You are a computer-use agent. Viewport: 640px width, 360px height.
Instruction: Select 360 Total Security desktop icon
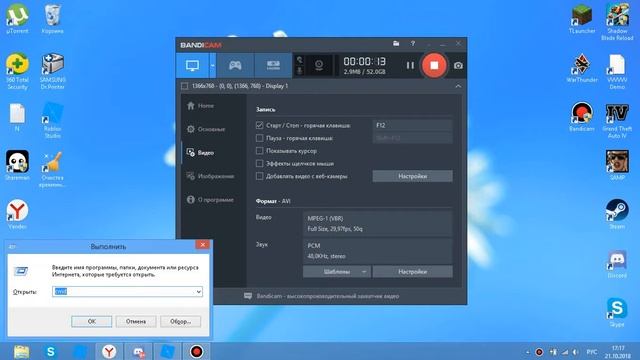point(17,71)
